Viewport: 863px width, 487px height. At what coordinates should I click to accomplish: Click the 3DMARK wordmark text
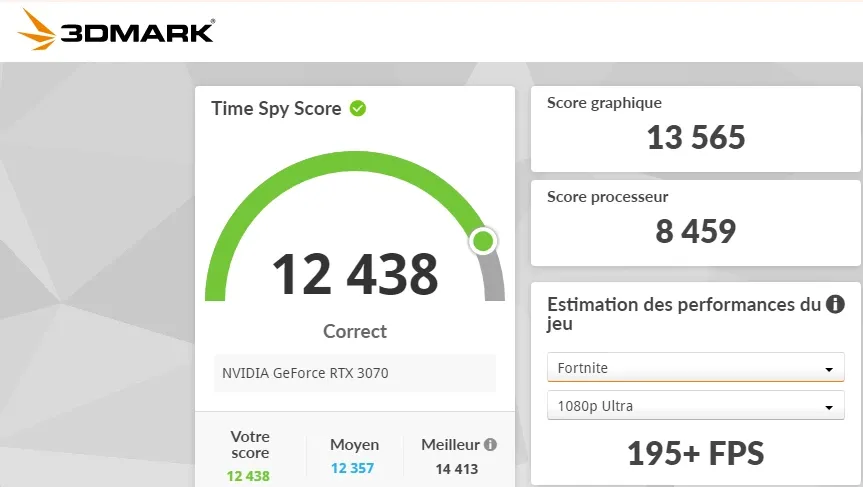[x=137, y=32]
